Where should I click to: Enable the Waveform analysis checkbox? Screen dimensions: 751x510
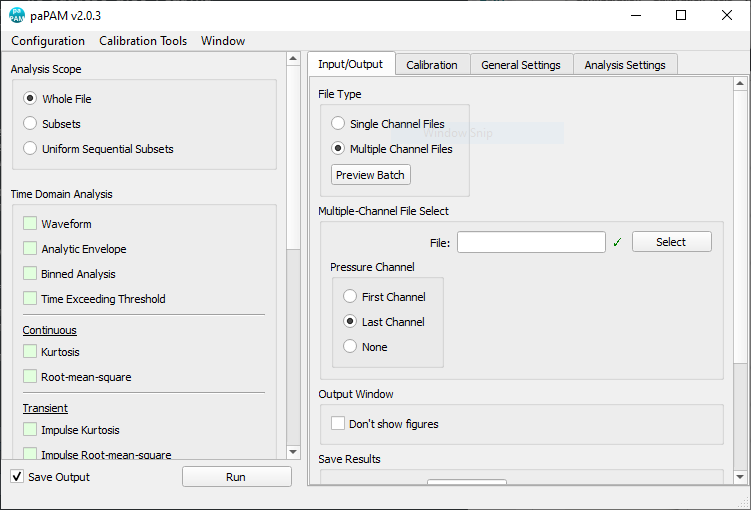pos(30,224)
